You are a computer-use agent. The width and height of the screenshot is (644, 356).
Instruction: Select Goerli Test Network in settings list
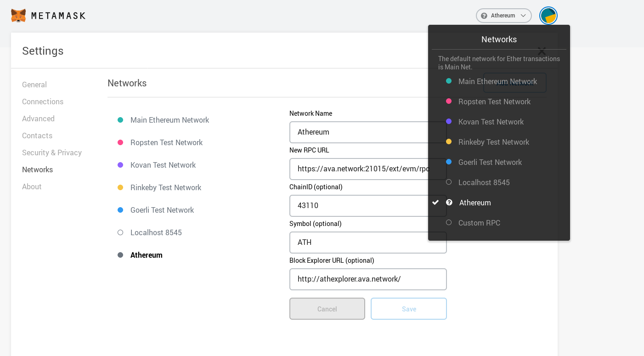162,210
